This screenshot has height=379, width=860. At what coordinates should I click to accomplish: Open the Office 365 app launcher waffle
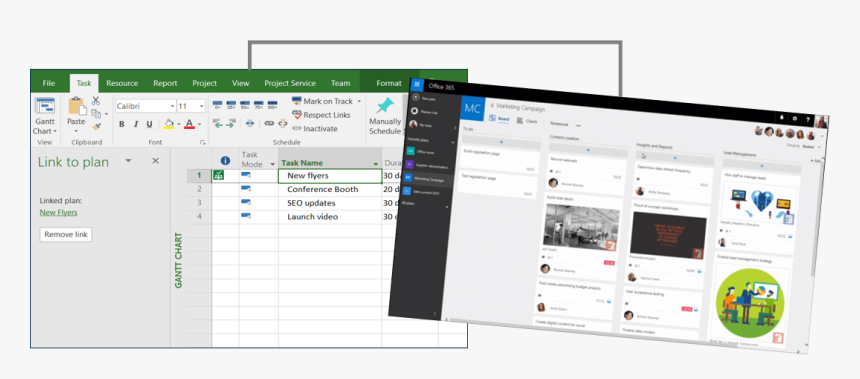coord(417,84)
